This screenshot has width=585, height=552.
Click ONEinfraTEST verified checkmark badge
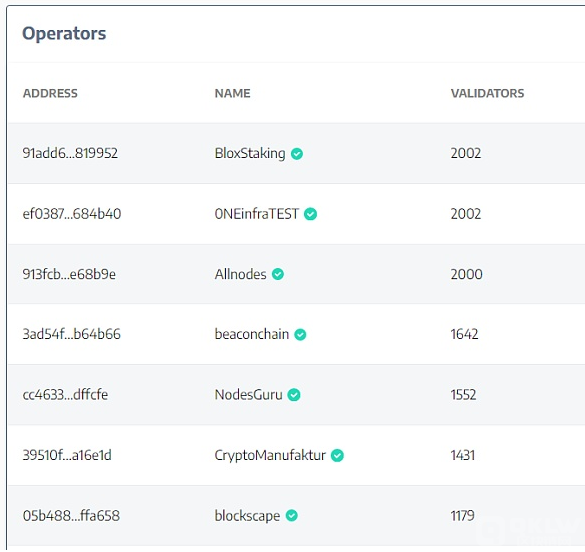310,214
